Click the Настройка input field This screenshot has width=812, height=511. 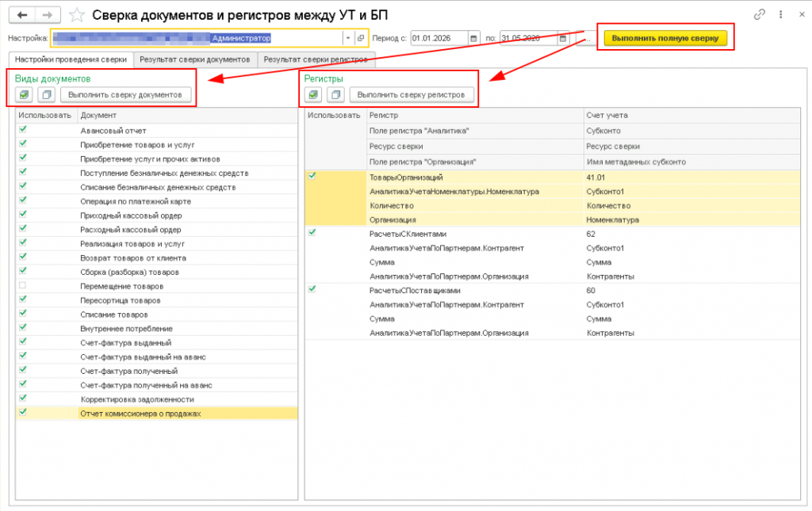coord(197,38)
